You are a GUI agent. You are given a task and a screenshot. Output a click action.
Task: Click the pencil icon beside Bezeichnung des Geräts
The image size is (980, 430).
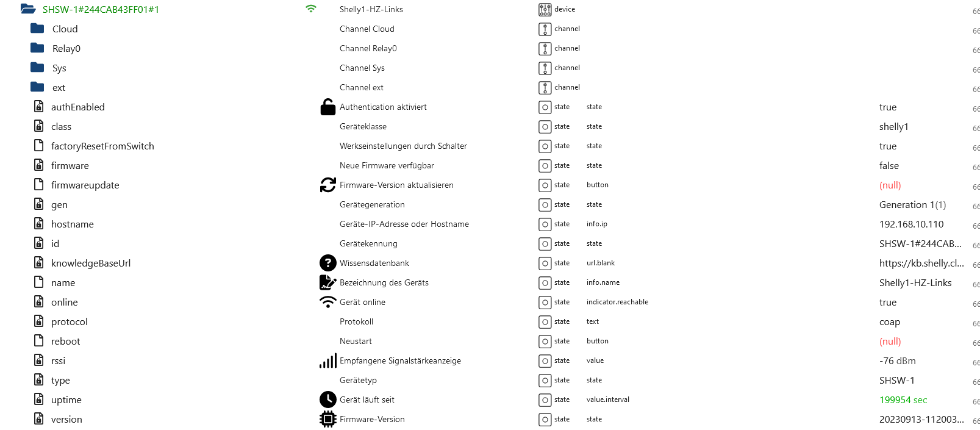pos(328,282)
